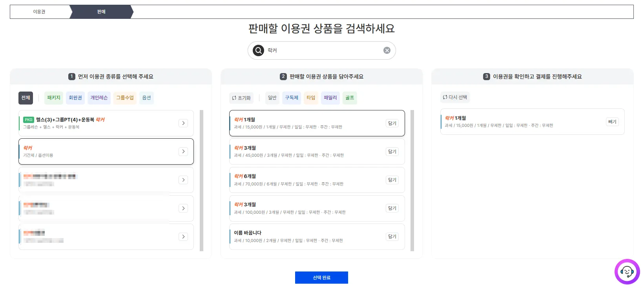
Task: Select the 판매 breadcrumb step
Action: pyautogui.click(x=101, y=12)
